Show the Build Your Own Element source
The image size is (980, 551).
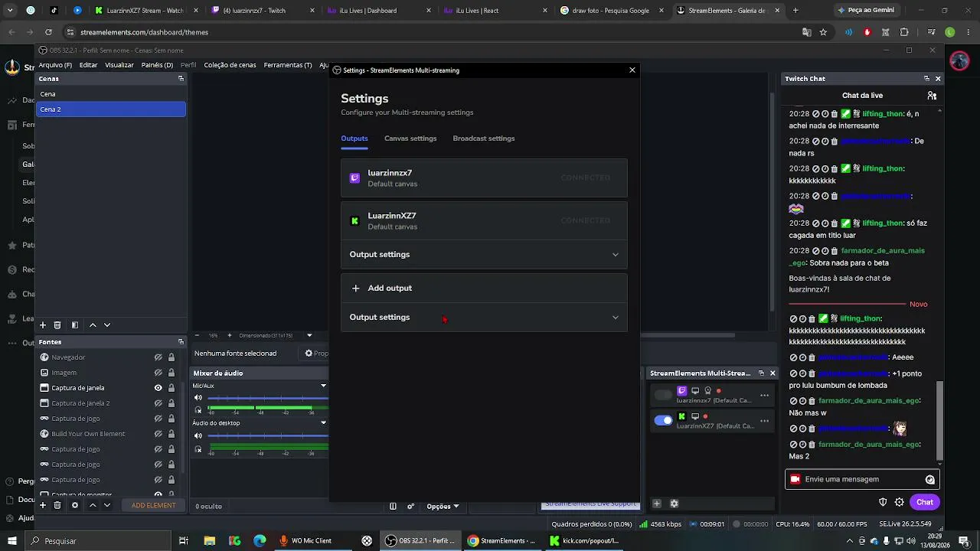[x=158, y=434]
